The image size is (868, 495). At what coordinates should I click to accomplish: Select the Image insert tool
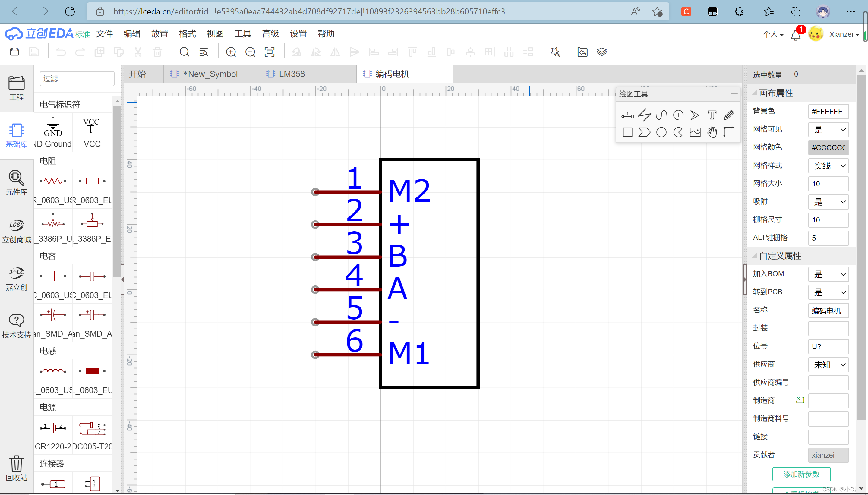point(695,132)
